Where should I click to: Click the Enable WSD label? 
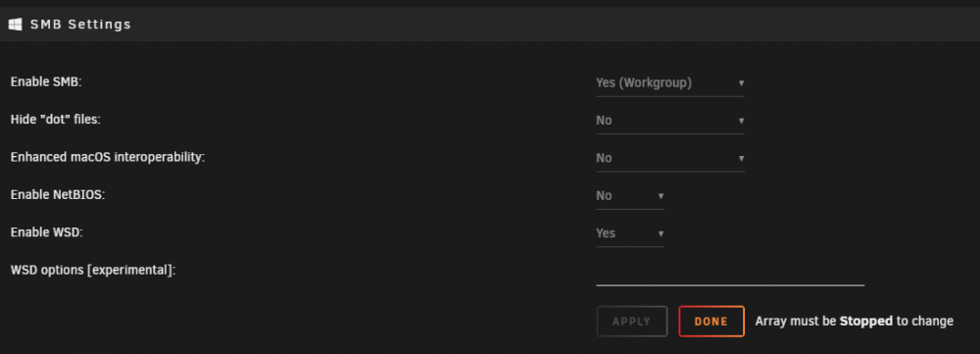pyautogui.click(x=47, y=232)
